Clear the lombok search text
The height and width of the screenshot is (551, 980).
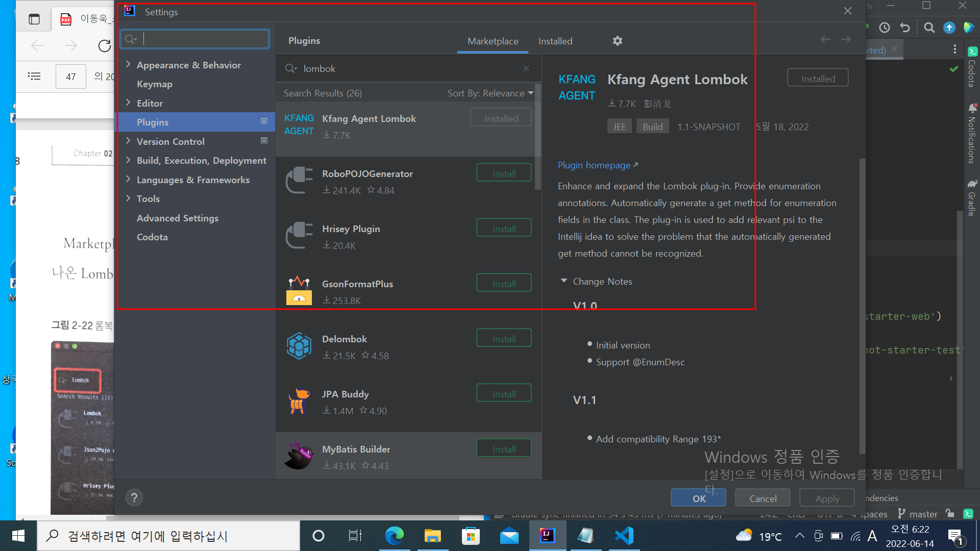pyautogui.click(x=526, y=68)
